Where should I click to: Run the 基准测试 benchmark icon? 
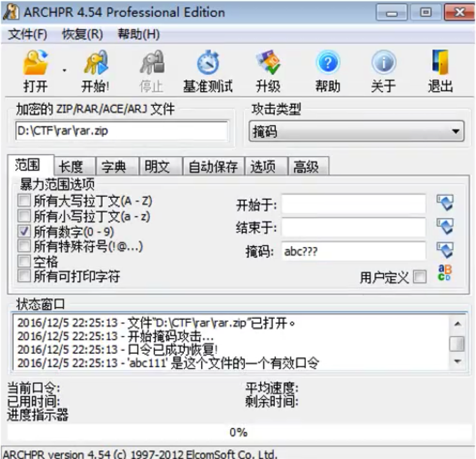click(208, 63)
